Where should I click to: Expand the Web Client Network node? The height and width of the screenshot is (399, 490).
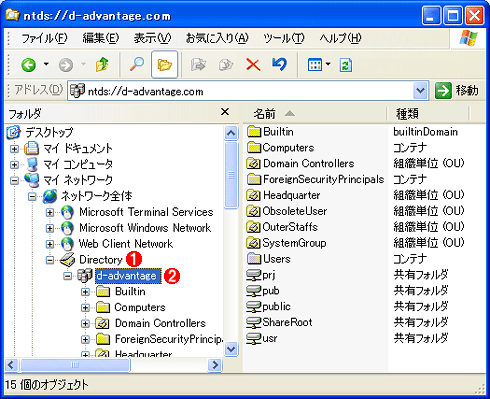pyautogui.click(x=50, y=244)
